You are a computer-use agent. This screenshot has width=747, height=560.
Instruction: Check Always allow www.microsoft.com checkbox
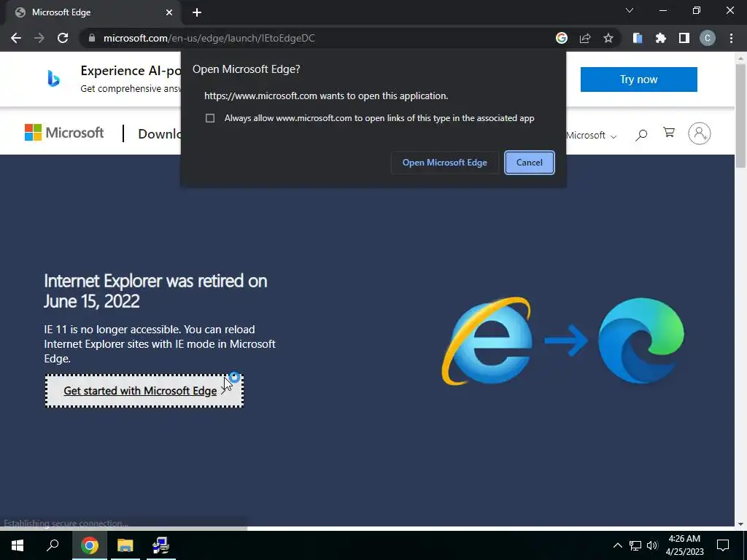(x=210, y=118)
